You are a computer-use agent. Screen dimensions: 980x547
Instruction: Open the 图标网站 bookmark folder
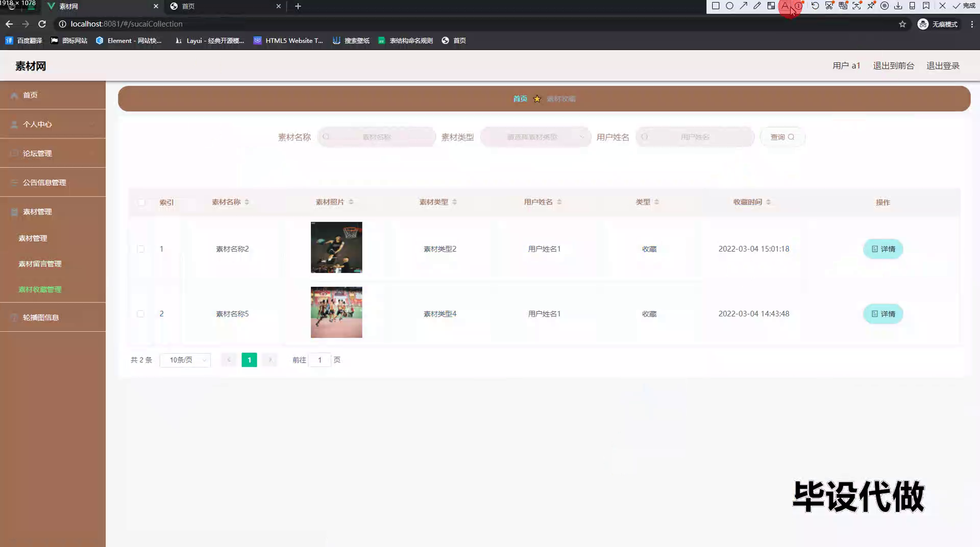[69, 40]
